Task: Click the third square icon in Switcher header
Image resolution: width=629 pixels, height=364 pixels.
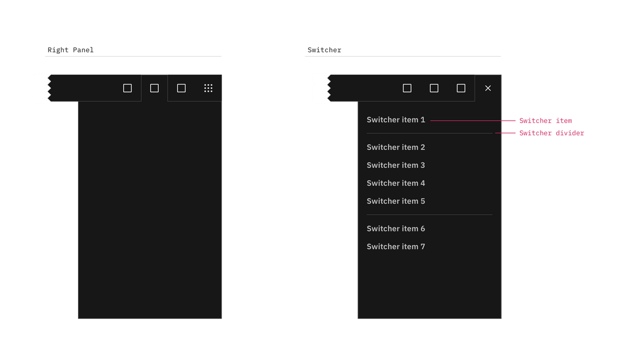Action: coord(461,88)
